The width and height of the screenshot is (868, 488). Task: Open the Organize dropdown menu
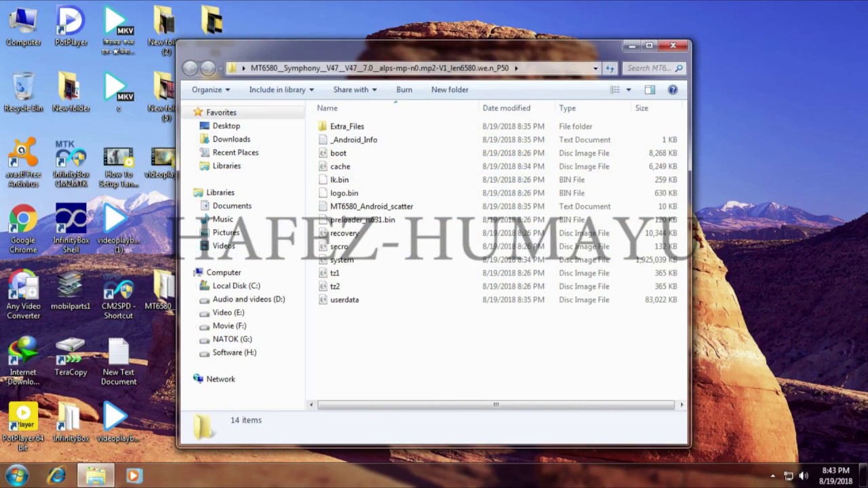click(211, 89)
